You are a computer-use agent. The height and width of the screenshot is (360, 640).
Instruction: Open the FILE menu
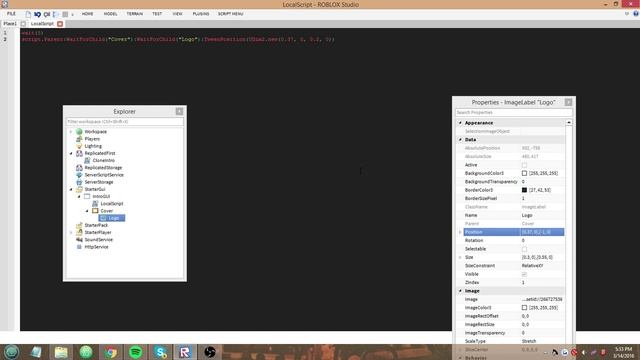(x=11, y=14)
